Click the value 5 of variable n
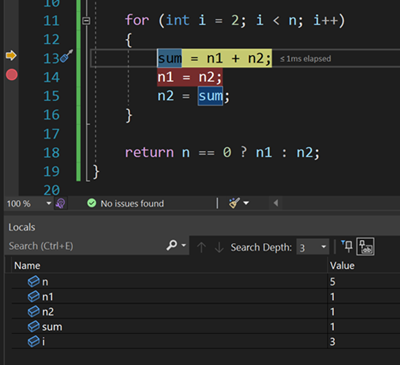This screenshot has width=400, height=365. tap(332, 282)
